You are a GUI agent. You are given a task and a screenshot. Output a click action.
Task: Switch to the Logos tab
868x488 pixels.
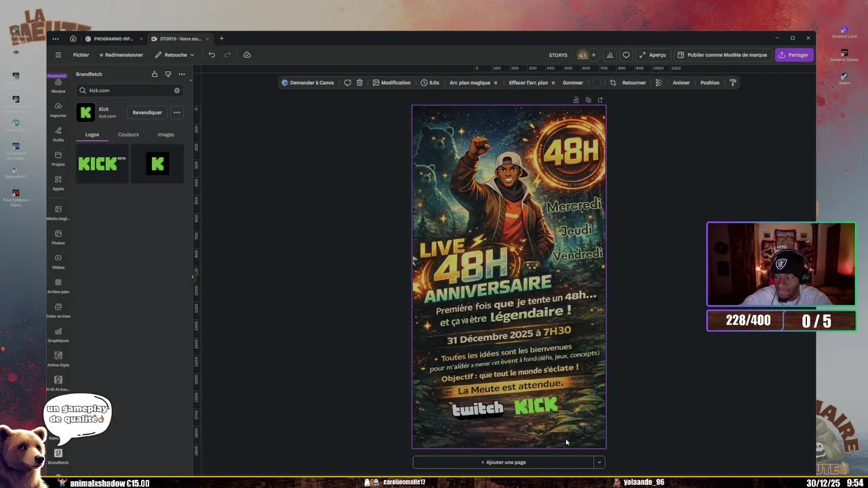click(x=92, y=134)
